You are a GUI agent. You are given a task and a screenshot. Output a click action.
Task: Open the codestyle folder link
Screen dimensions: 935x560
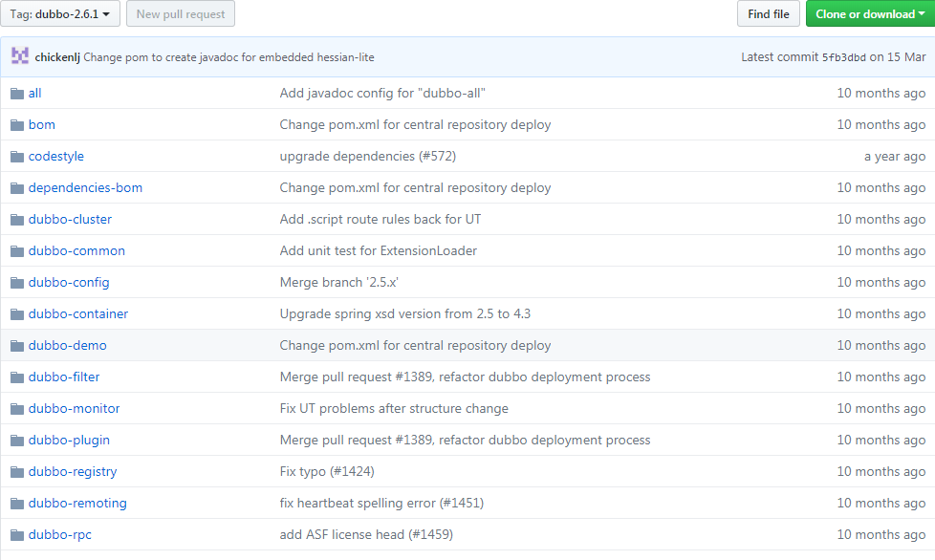coord(56,156)
